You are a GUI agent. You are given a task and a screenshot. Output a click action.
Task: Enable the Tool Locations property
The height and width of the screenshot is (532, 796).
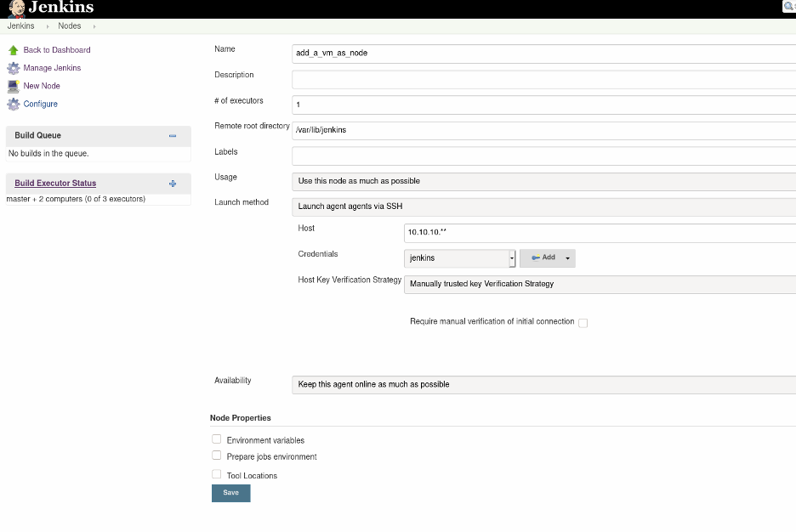tap(216, 474)
